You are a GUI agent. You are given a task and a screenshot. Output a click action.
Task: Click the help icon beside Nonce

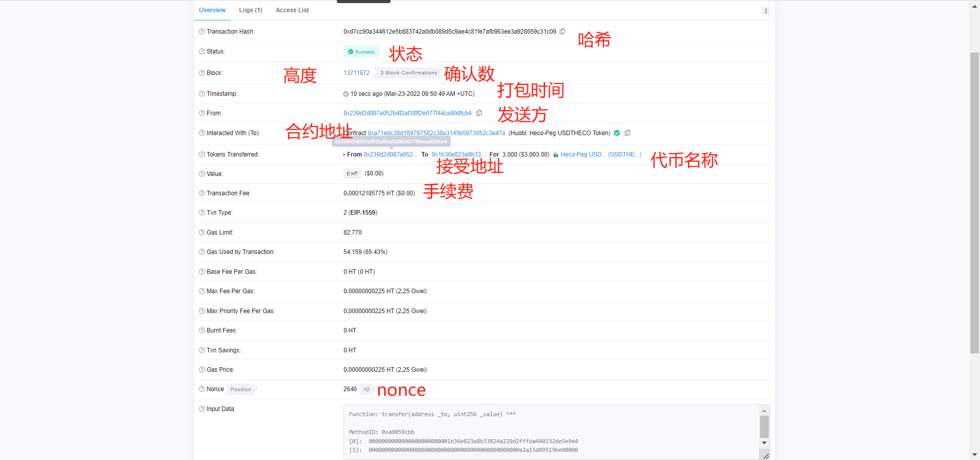(201, 389)
